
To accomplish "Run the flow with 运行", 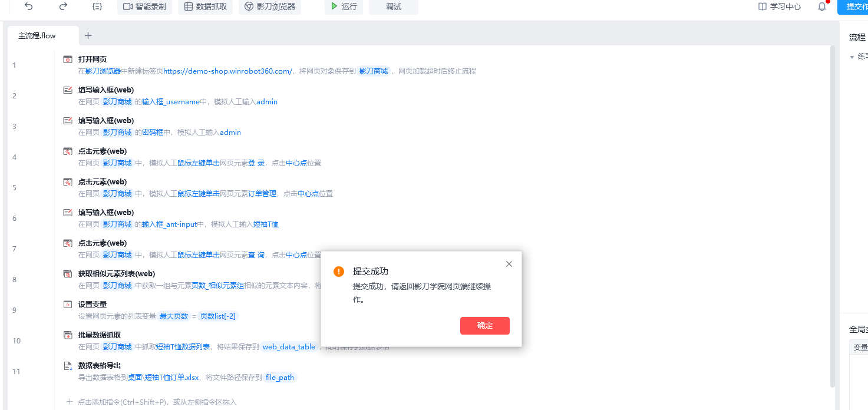I will click(344, 6).
